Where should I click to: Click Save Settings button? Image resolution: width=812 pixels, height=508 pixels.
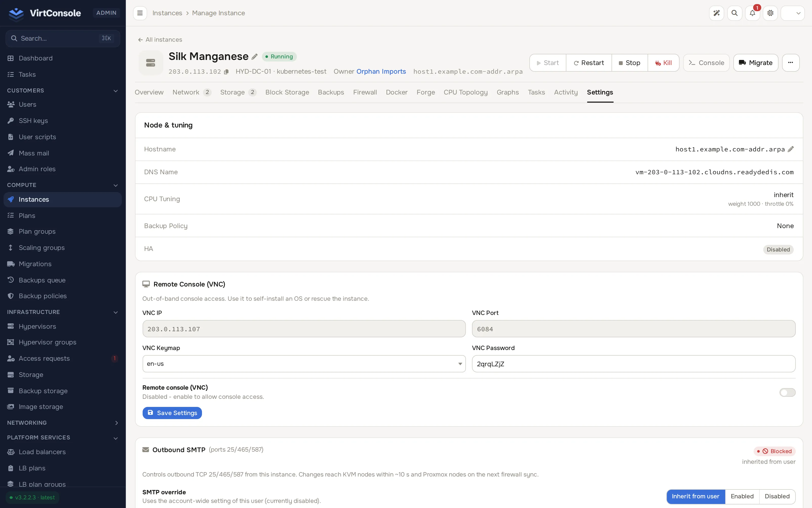tap(172, 413)
